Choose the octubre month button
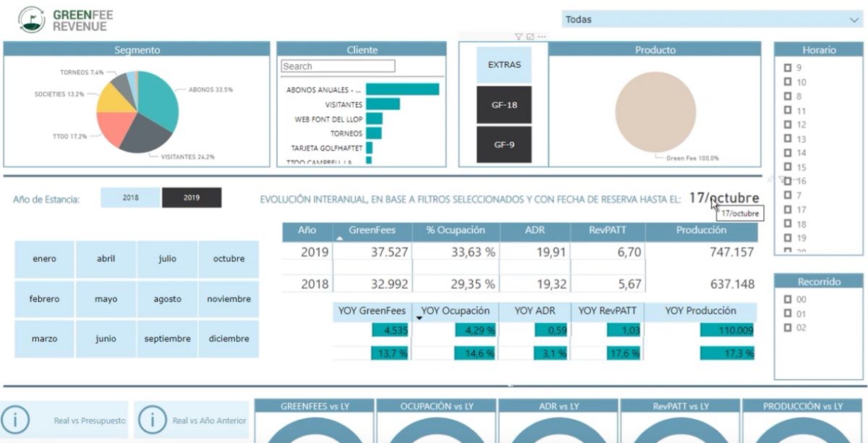868x443 pixels. (229, 259)
